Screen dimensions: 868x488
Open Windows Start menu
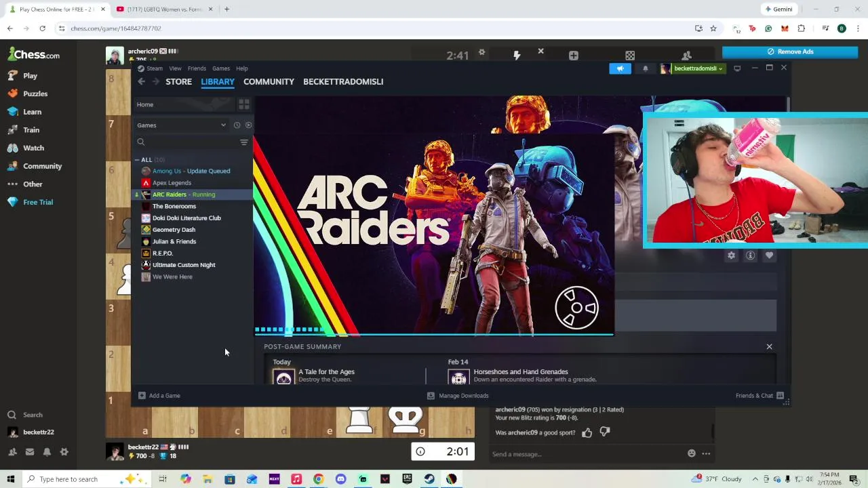(x=10, y=479)
